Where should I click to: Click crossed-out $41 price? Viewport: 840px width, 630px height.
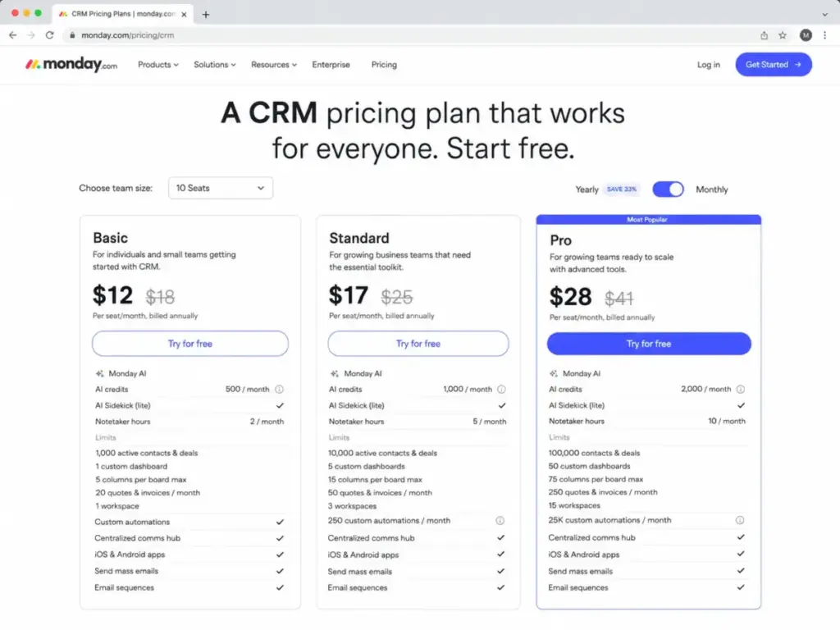[619, 298]
